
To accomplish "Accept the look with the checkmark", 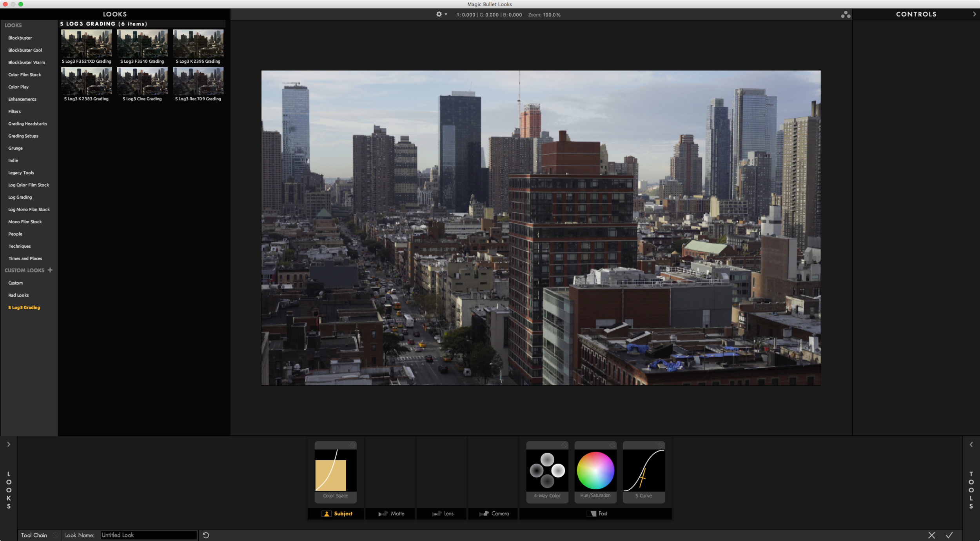I will click(x=949, y=535).
